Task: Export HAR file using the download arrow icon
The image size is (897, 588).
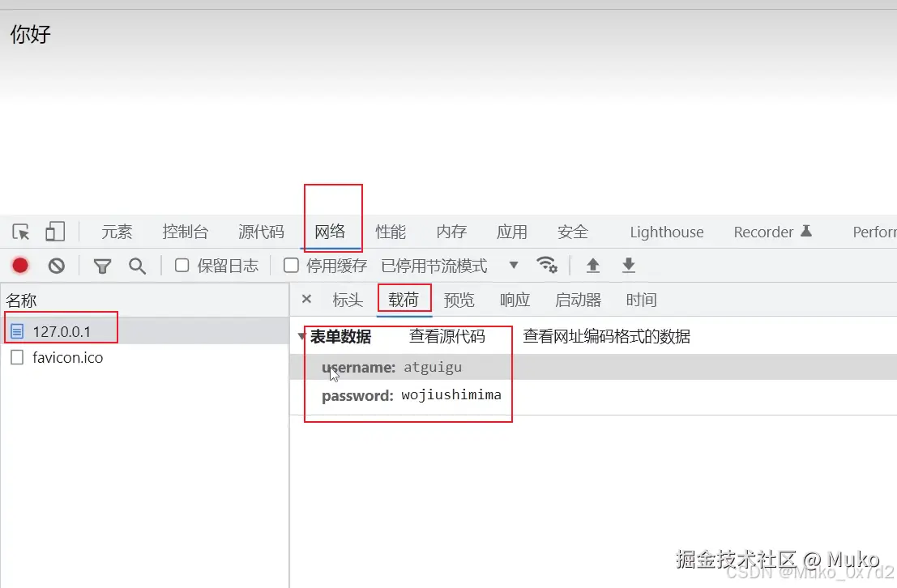Action: tap(629, 265)
